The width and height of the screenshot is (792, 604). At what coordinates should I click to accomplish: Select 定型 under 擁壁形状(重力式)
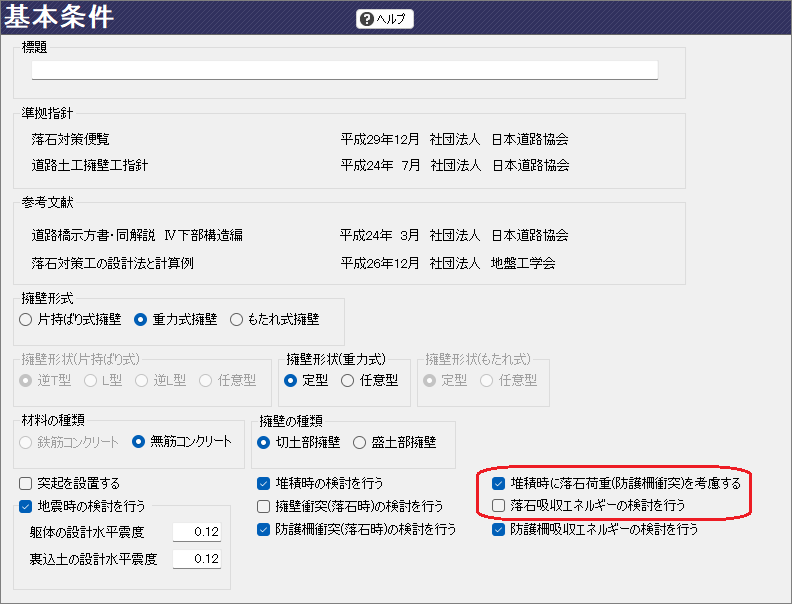291,380
